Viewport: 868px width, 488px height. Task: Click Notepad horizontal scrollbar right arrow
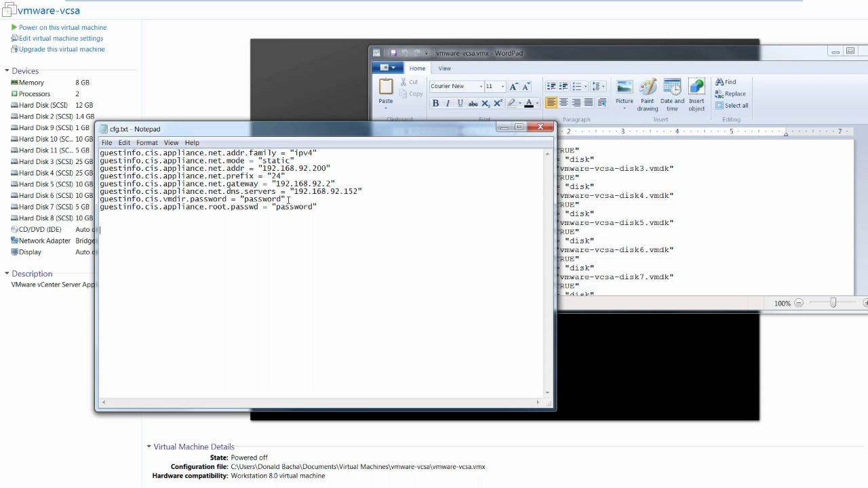tap(538, 402)
